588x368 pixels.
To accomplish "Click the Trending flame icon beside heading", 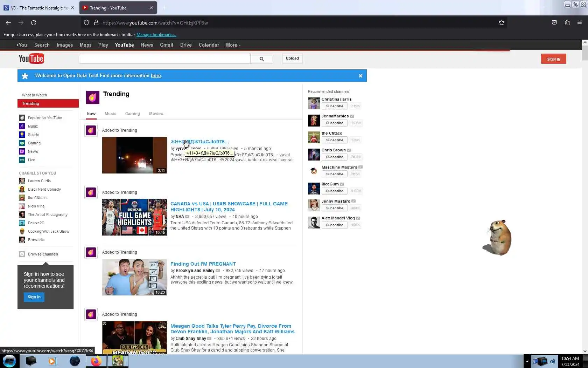I will point(93,97).
